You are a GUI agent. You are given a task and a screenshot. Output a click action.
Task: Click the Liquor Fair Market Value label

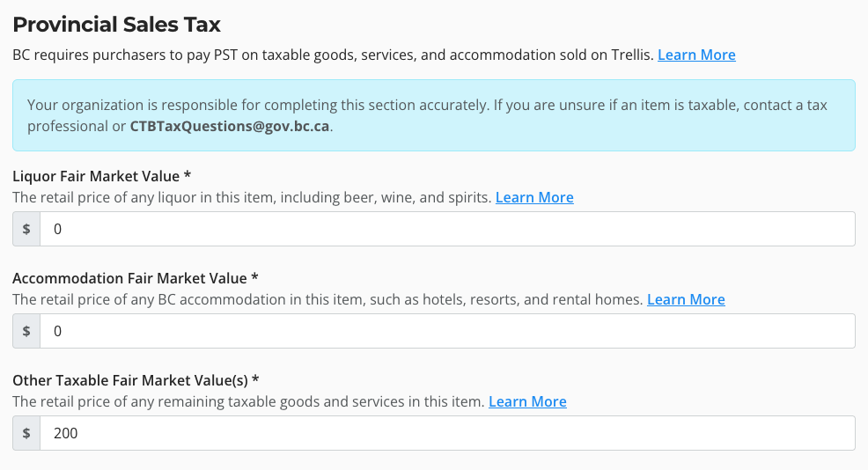click(x=101, y=176)
